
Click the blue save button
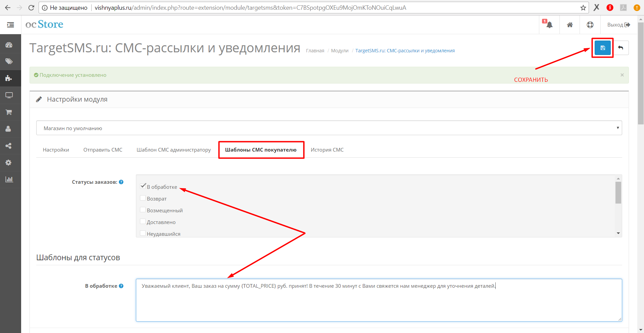[x=602, y=48]
